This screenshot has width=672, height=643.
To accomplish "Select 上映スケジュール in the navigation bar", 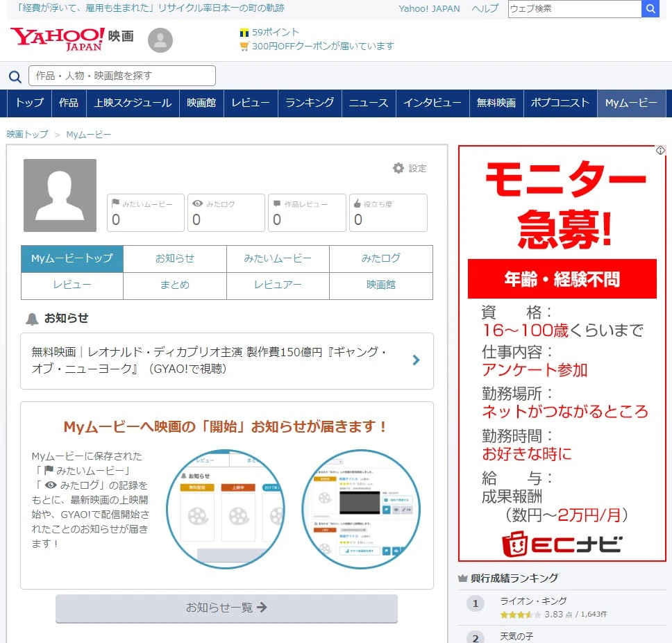I will (x=133, y=103).
